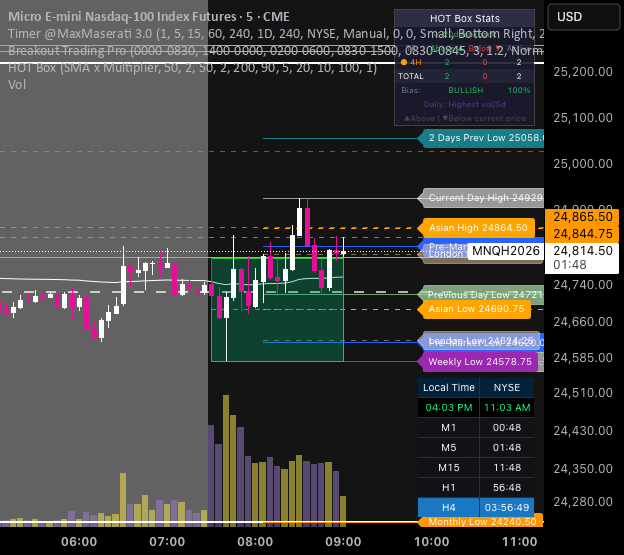Click the M15 timeframe cell
The width and height of the screenshot is (624, 555).
point(448,467)
